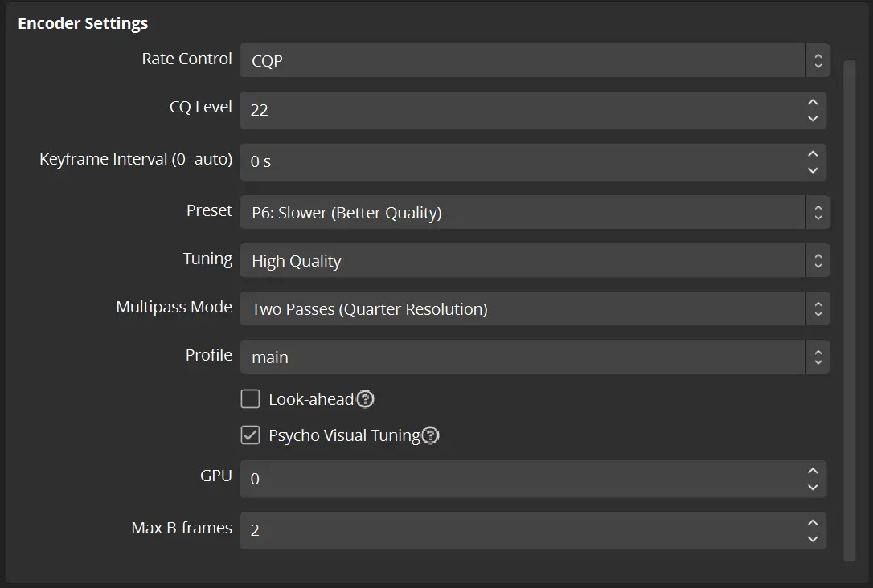Increase GPU value with up arrow

pyautogui.click(x=813, y=471)
